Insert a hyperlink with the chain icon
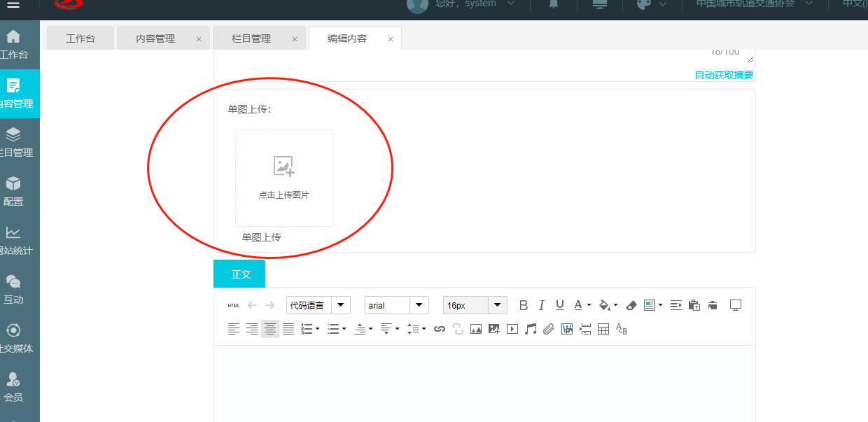Viewport: 868px width, 422px height. (x=440, y=329)
